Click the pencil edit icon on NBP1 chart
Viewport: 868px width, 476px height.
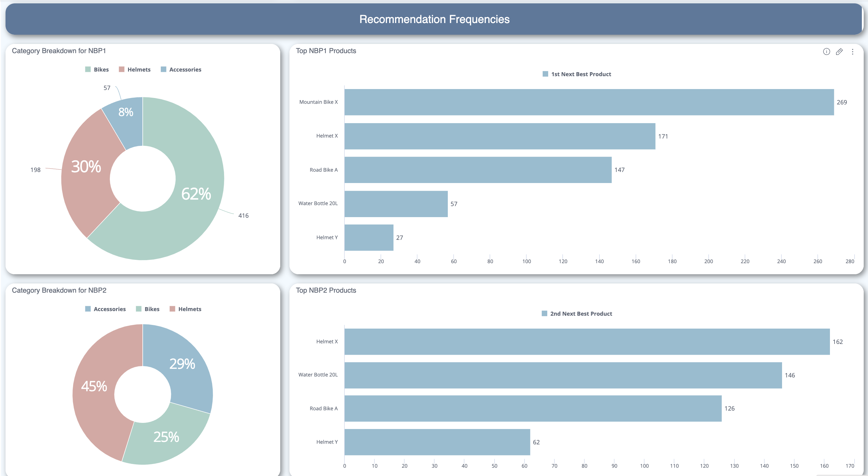pos(839,52)
